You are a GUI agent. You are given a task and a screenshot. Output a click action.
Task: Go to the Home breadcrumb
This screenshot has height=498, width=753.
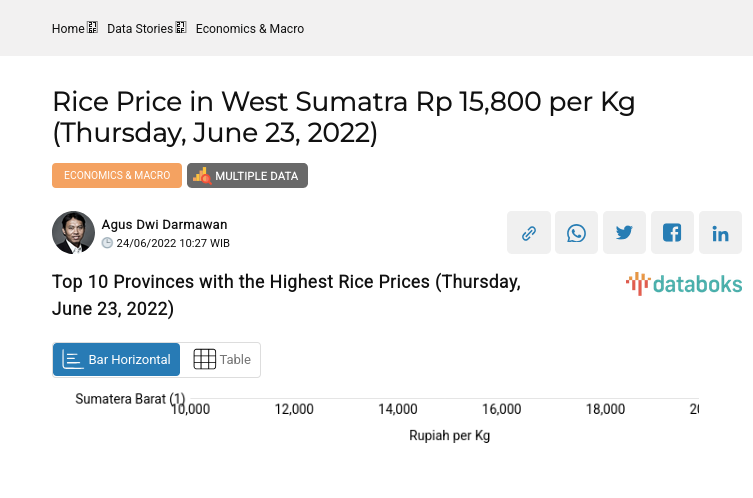pyautogui.click(x=68, y=29)
